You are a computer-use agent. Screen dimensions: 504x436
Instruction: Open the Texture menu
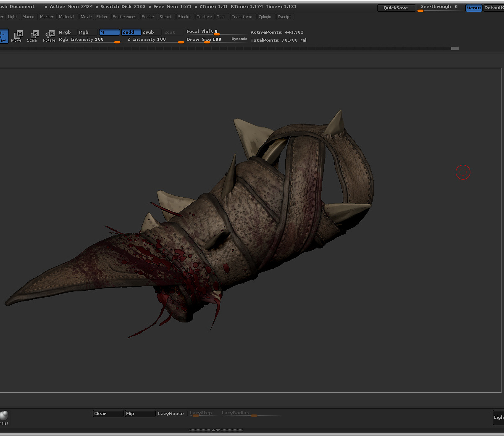205,17
